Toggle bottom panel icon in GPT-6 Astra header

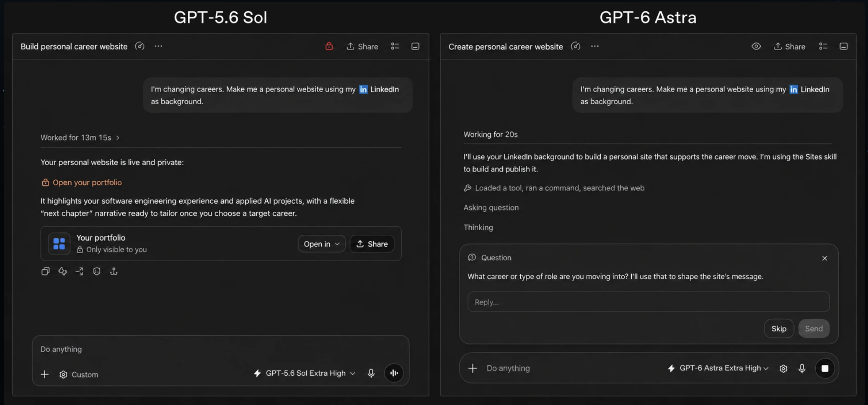[x=844, y=46]
